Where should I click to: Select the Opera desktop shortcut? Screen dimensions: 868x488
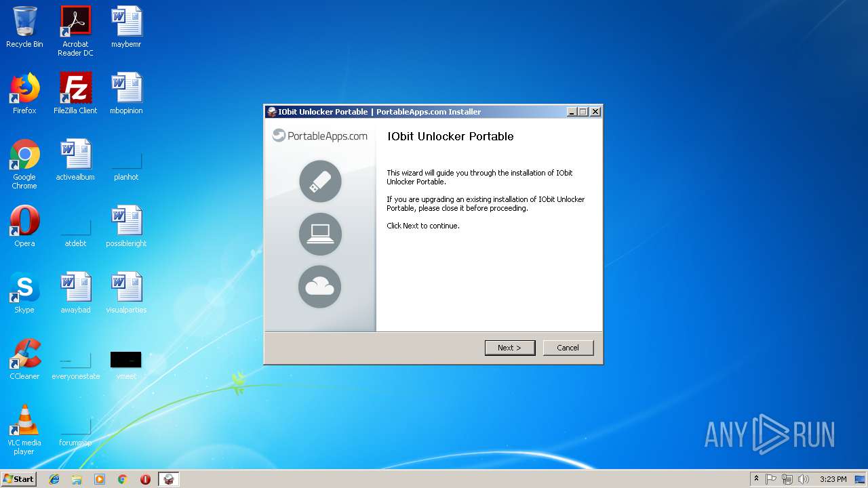pyautogui.click(x=24, y=226)
